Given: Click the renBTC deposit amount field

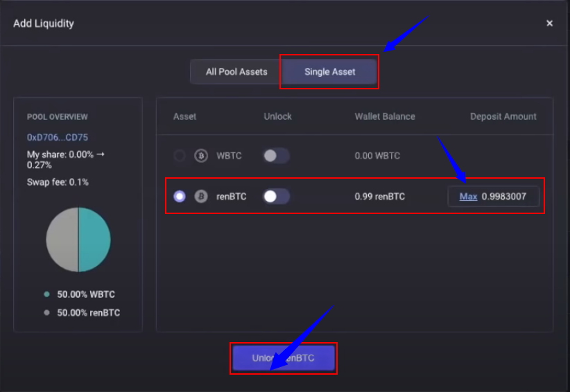Looking at the screenshot, I should (x=493, y=197).
